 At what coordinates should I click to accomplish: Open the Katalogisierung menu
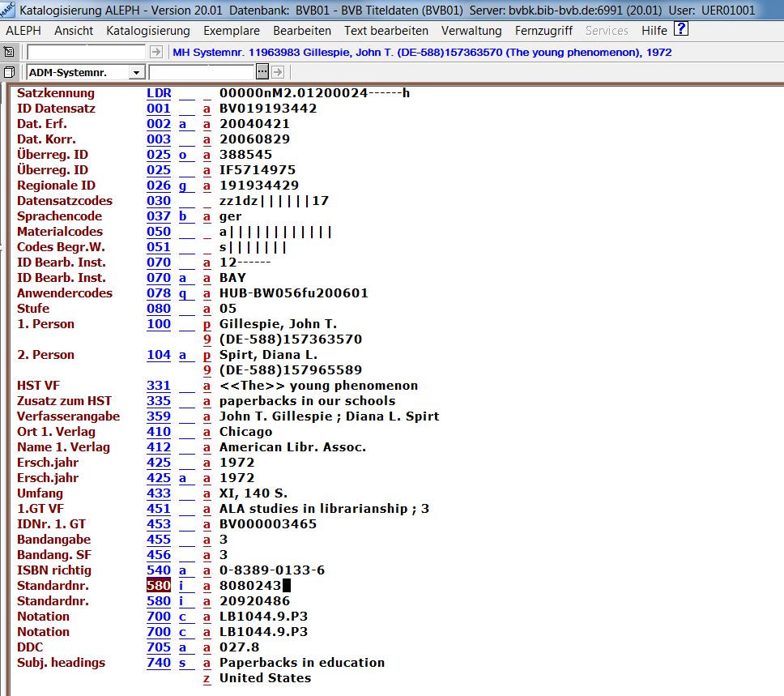point(147,31)
